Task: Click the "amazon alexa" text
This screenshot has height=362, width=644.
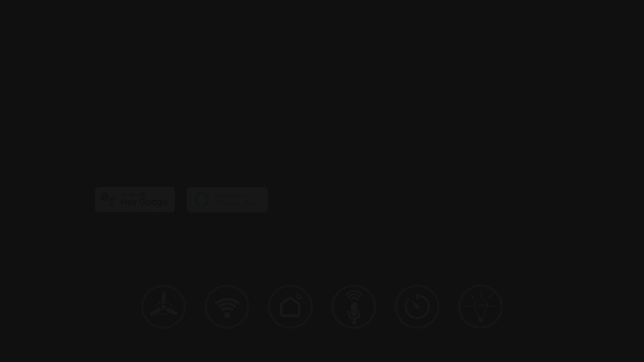Action: tap(237, 203)
